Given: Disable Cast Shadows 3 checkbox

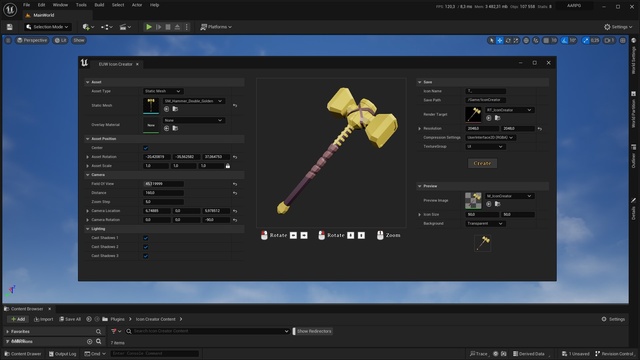Looking at the screenshot, I should tap(146, 256).
